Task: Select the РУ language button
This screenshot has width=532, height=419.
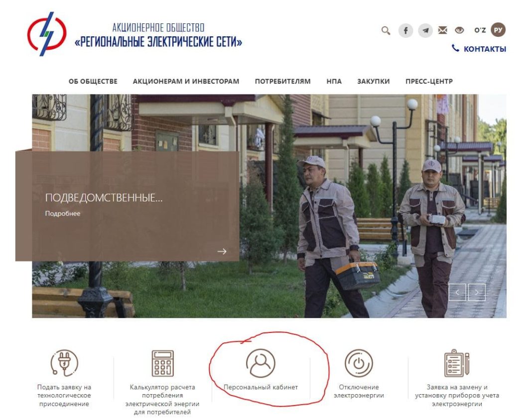Action: tap(498, 30)
